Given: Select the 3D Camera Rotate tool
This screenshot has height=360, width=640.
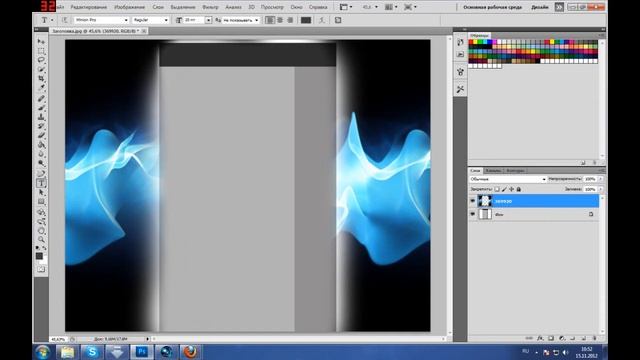Looking at the screenshot, I should (41, 222).
